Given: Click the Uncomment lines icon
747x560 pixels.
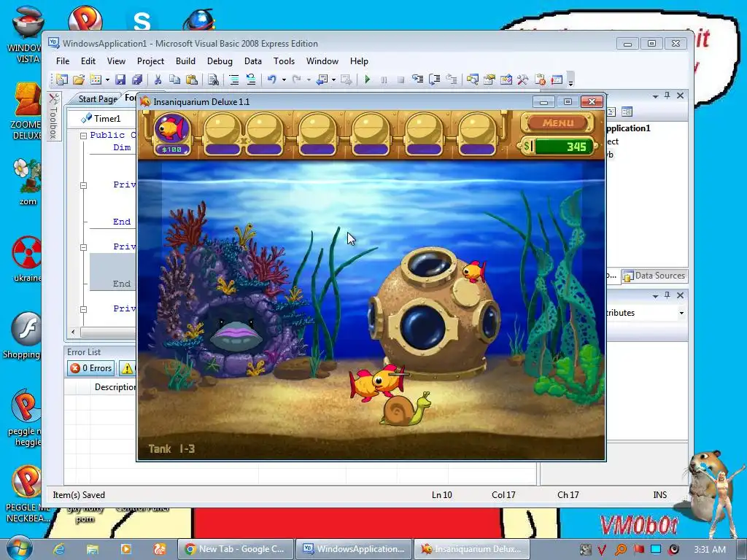Looking at the screenshot, I should point(251,79).
